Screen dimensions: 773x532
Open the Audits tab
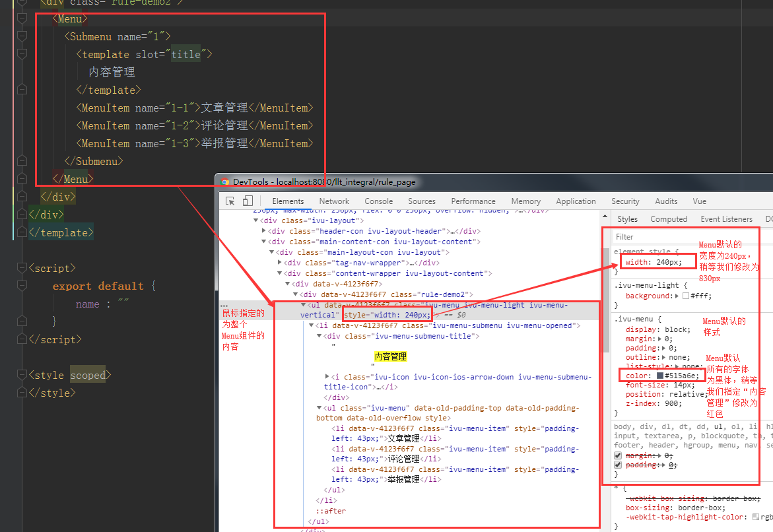pyautogui.click(x=666, y=201)
